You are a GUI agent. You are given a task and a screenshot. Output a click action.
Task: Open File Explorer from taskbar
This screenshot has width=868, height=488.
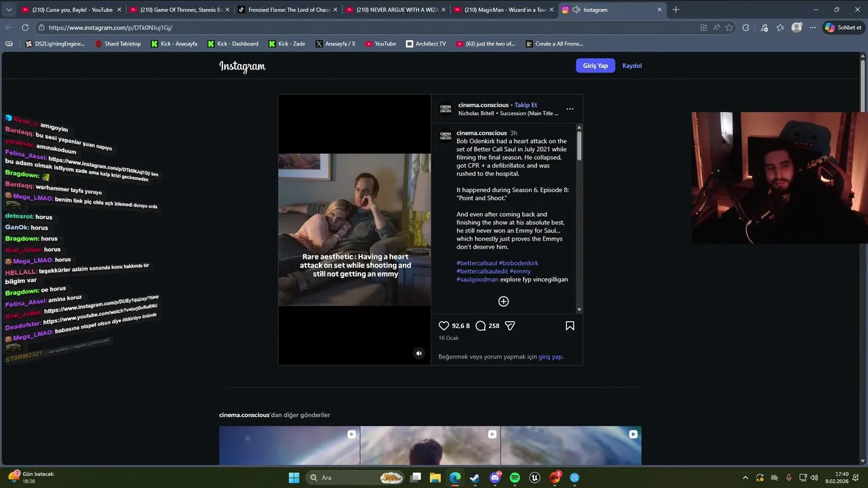[435, 478]
